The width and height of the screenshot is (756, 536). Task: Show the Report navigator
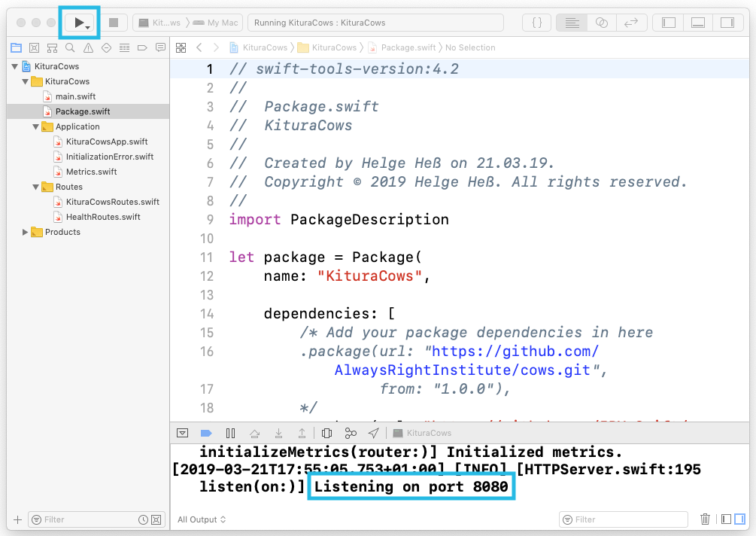coord(160,47)
